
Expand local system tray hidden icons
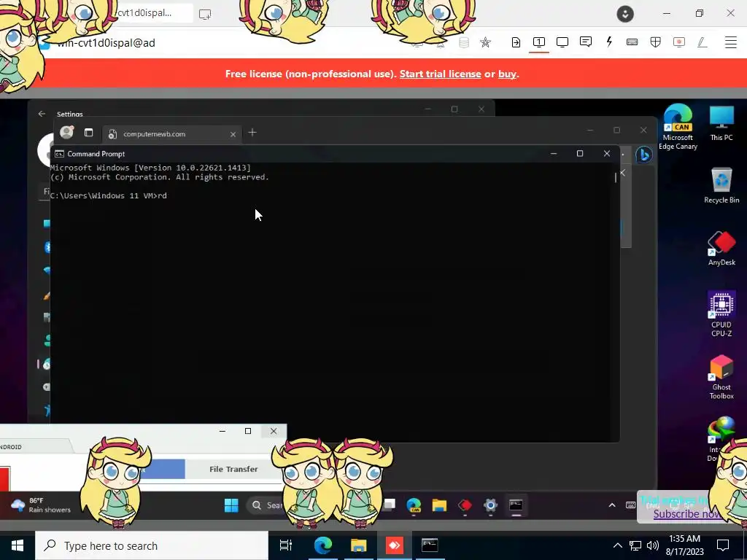(617, 545)
